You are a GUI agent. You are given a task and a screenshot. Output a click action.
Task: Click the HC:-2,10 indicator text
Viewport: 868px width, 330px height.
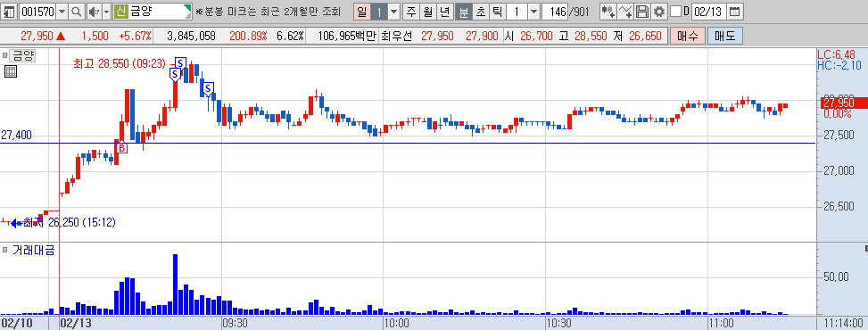pos(839,65)
